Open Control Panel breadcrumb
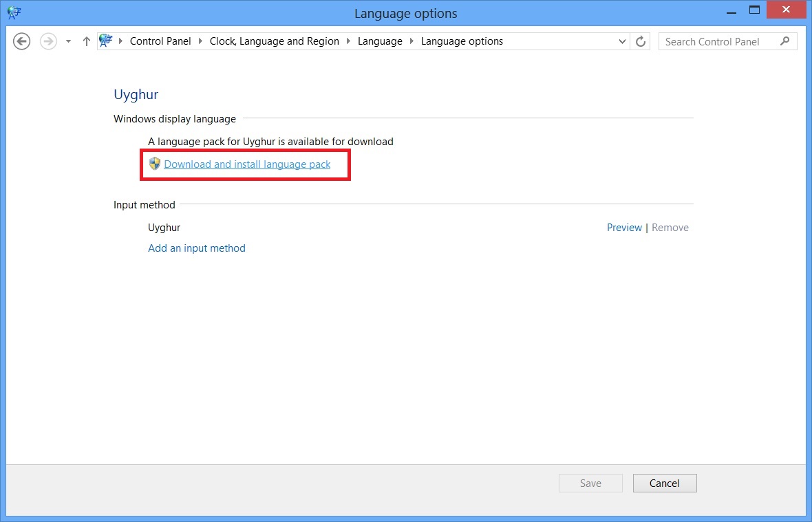 pyautogui.click(x=160, y=41)
